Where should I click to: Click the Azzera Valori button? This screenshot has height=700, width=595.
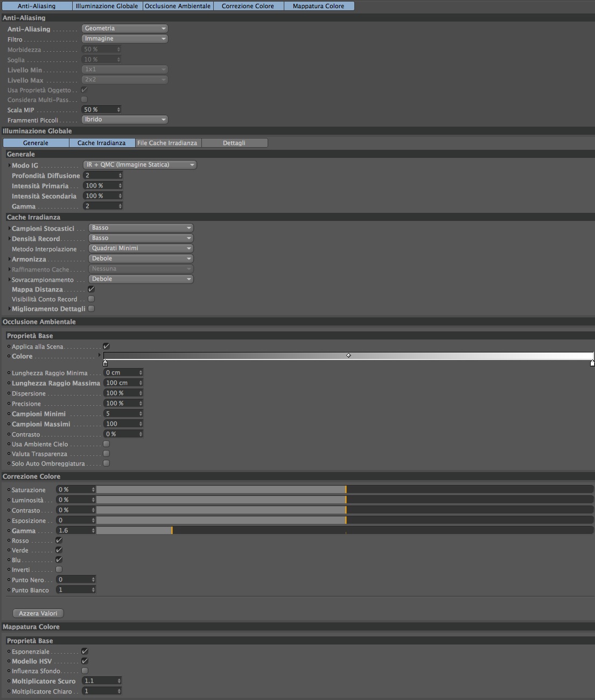coord(38,613)
